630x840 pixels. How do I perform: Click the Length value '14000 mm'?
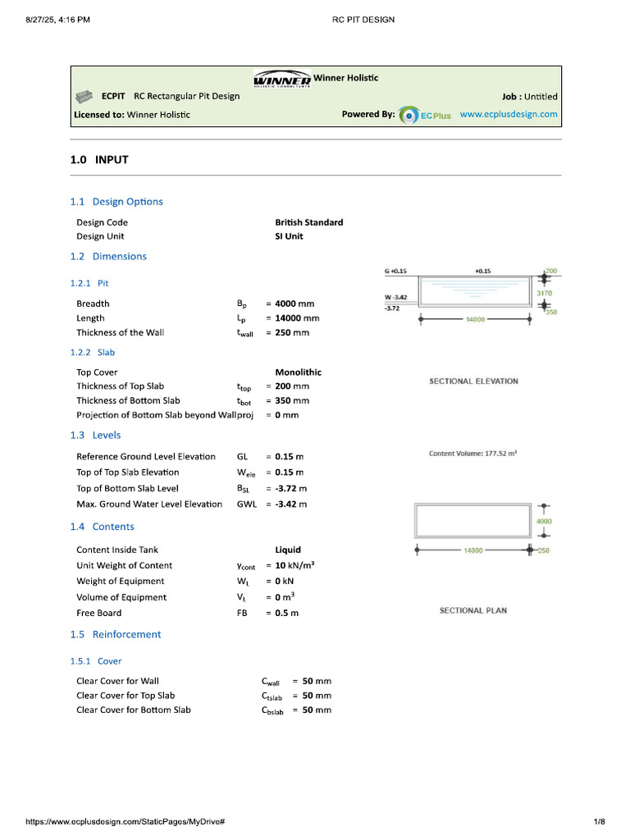click(297, 318)
